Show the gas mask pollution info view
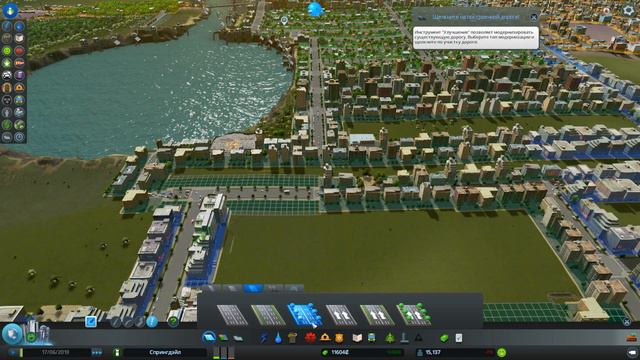 (7, 100)
